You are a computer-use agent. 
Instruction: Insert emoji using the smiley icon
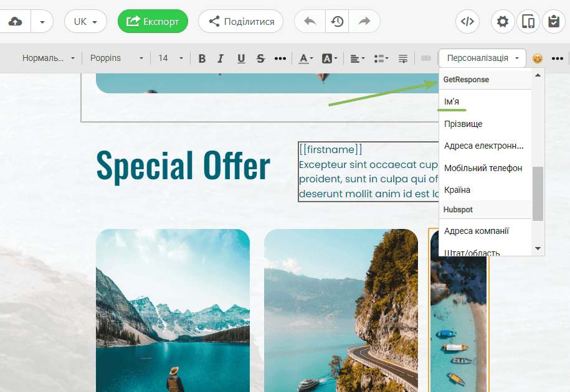click(537, 58)
